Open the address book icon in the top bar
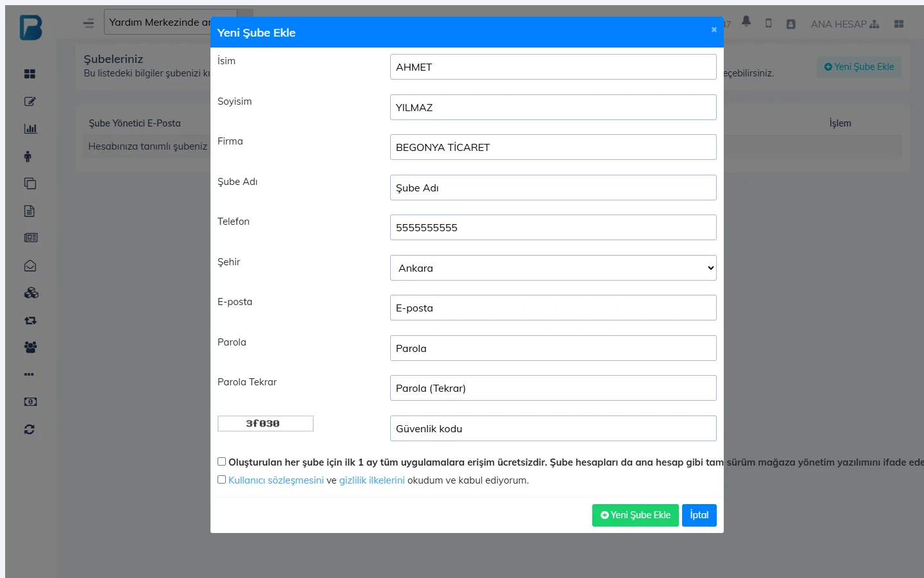The height and width of the screenshot is (578, 924). 791,24
